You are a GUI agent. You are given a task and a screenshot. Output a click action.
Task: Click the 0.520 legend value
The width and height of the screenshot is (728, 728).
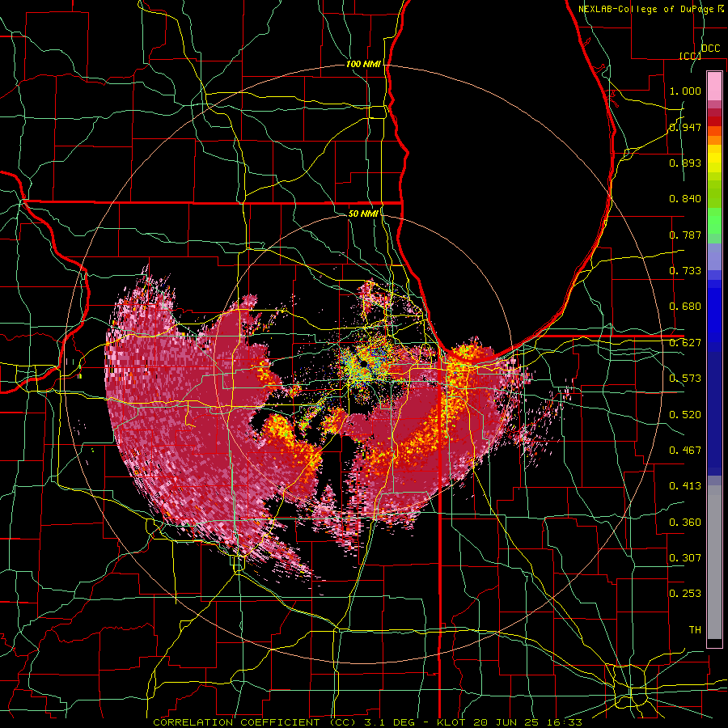click(685, 414)
